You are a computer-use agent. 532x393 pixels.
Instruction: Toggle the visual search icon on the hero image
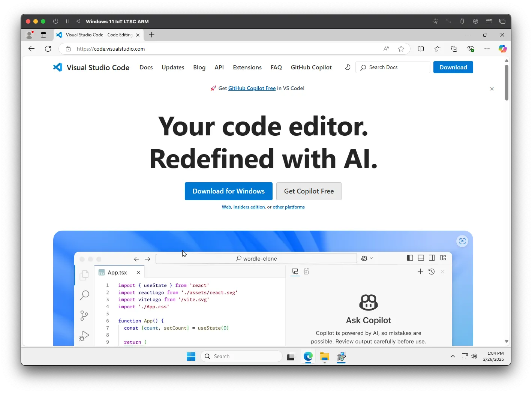(x=462, y=241)
